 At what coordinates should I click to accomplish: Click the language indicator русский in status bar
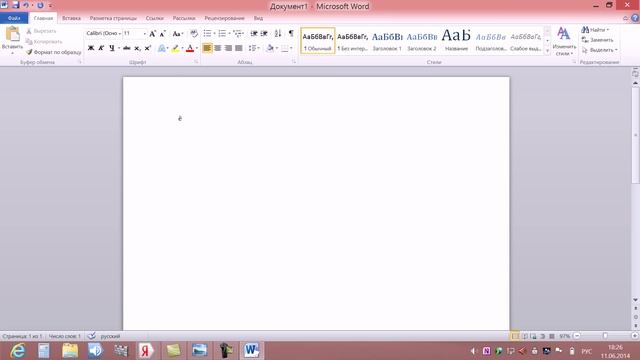pos(110,336)
